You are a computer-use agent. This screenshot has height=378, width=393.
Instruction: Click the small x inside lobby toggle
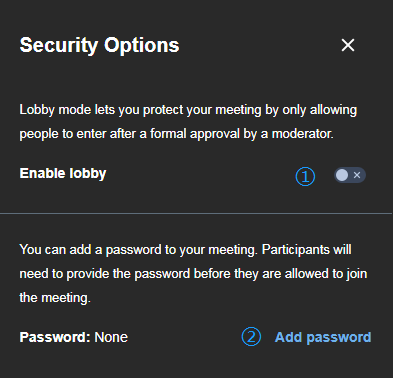click(x=357, y=175)
